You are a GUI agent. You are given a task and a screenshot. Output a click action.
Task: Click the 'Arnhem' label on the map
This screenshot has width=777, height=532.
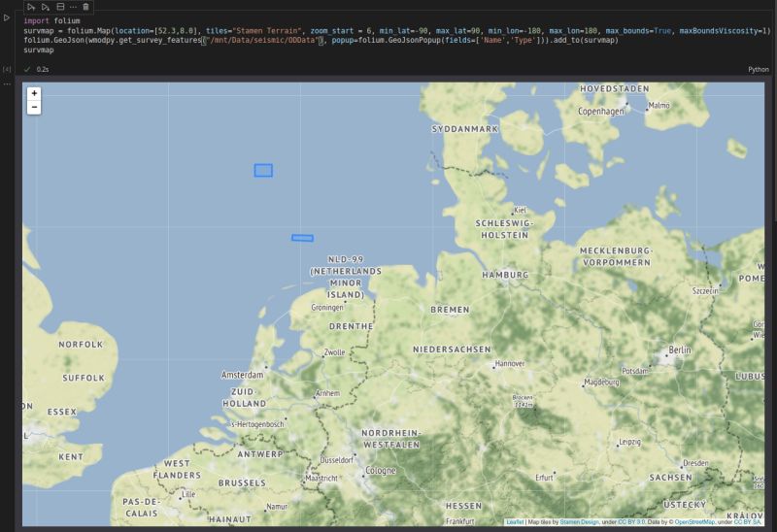[x=327, y=393]
